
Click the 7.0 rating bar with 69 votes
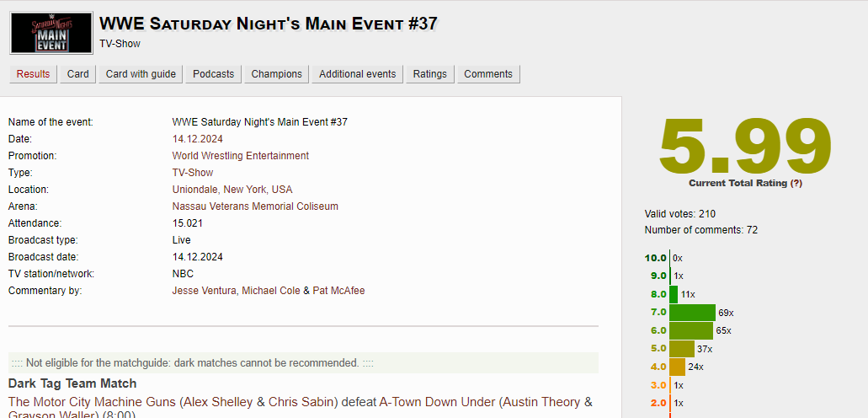pyautogui.click(x=692, y=313)
